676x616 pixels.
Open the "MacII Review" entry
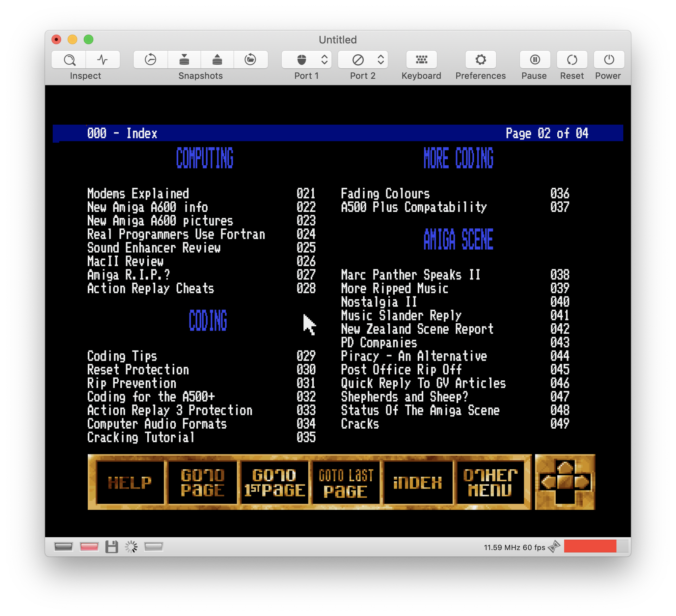[x=126, y=261]
